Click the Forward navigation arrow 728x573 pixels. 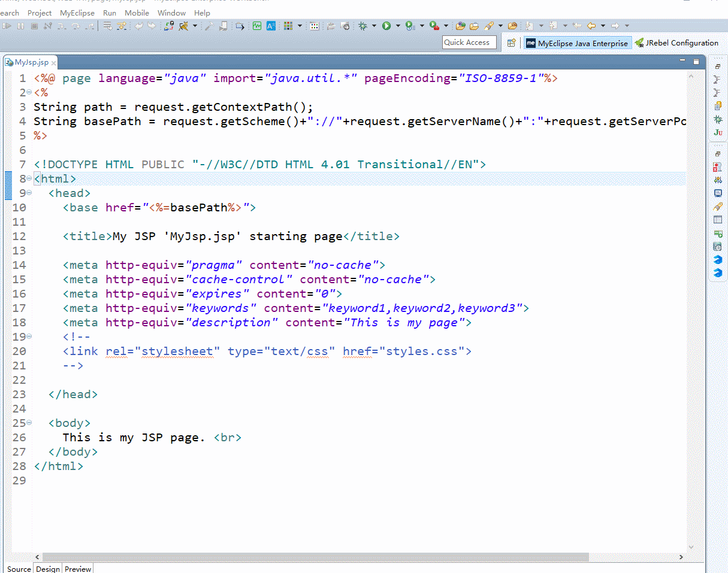pos(615,26)
